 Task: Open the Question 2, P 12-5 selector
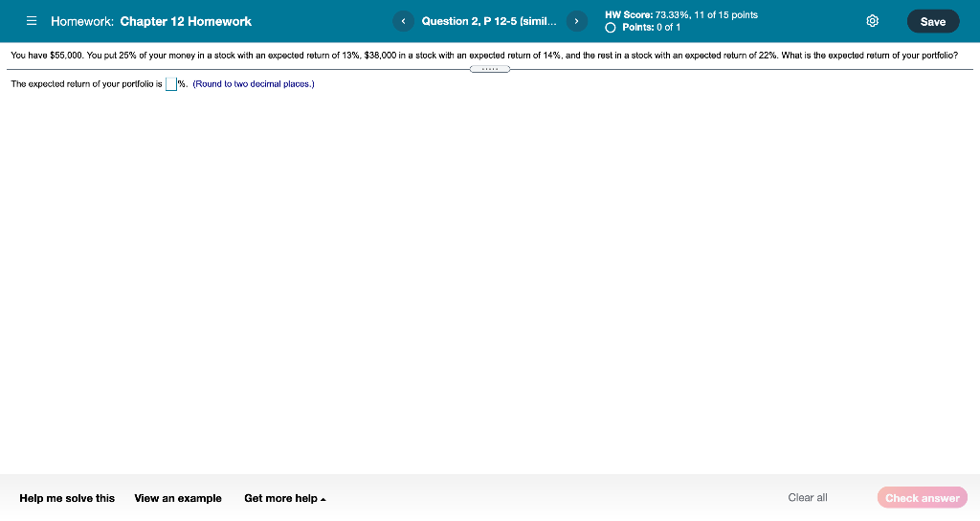[x=489, y=21]
